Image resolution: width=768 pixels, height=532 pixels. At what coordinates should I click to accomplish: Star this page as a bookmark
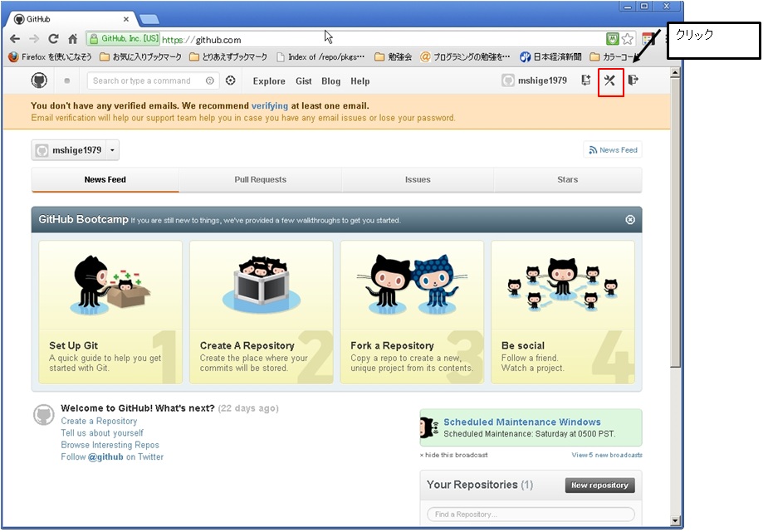click(x=628, y=39)
